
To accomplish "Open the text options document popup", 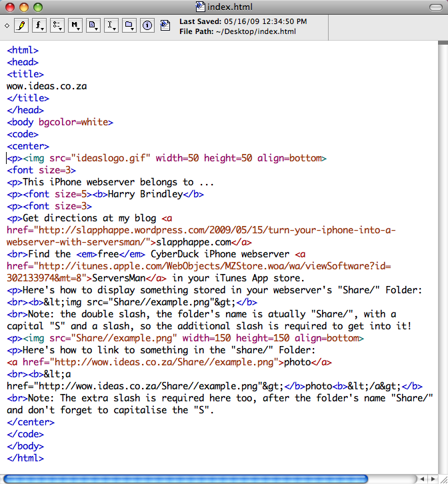I will click(94, 26).
